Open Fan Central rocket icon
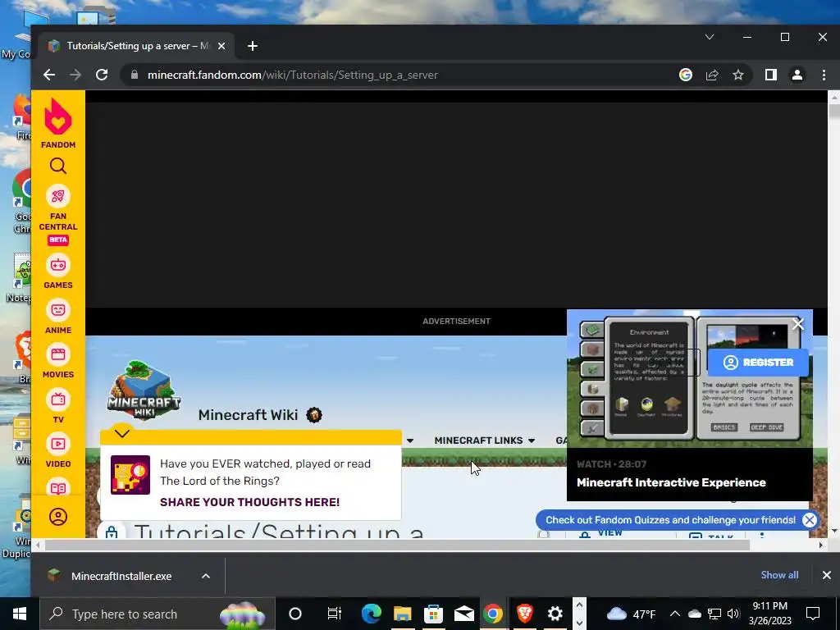 click(x=58, y=197)
